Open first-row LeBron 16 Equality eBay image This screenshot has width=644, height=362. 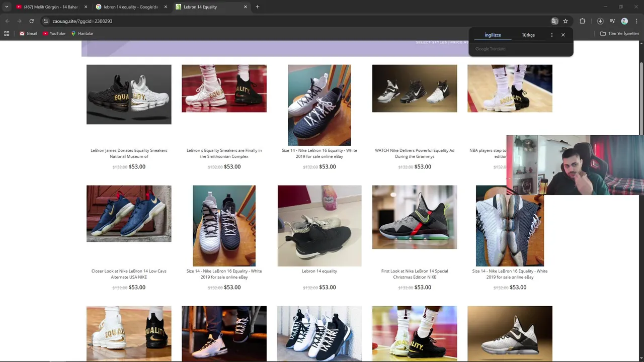click(319, 105)
